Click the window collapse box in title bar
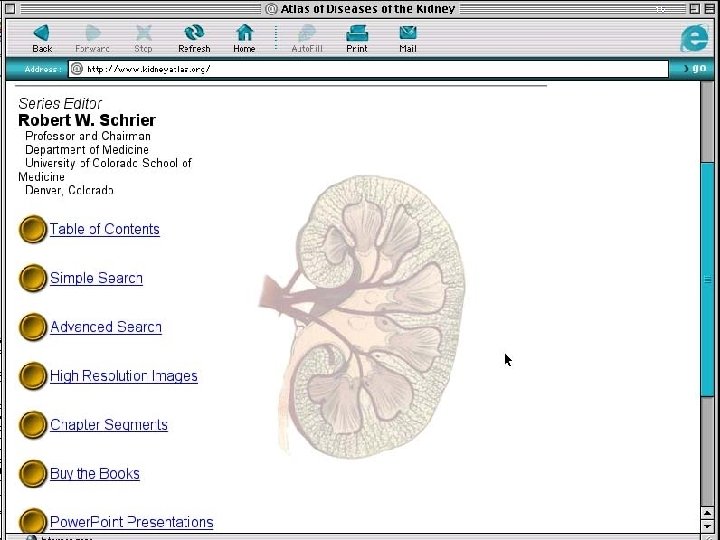This screenshot has width=720, height=540. point(709,9)
